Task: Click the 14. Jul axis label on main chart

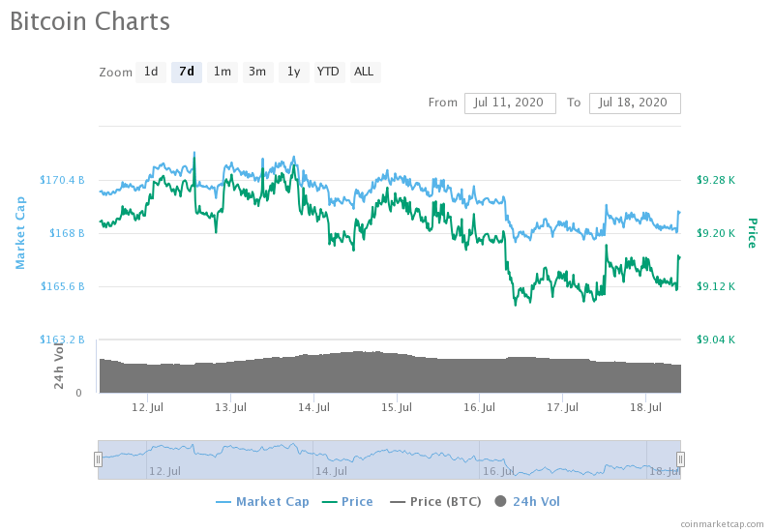Action: 313,407
